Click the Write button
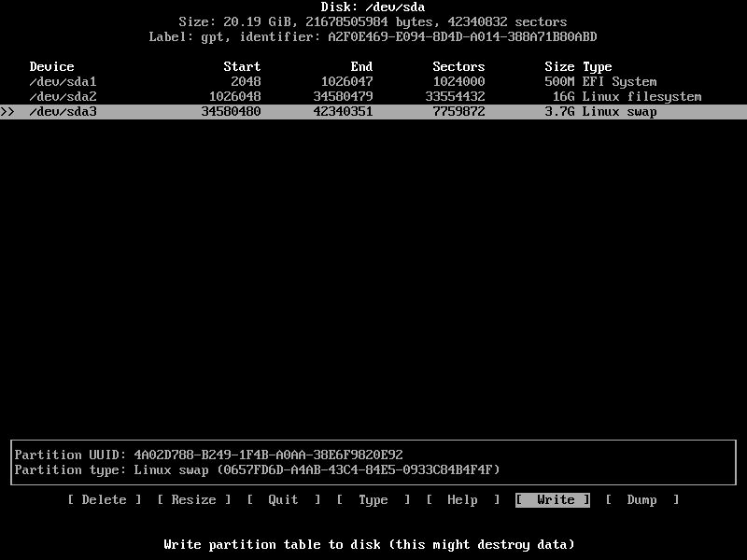The height and width of the screenshot is (560, 747). [x=553, y=499]
